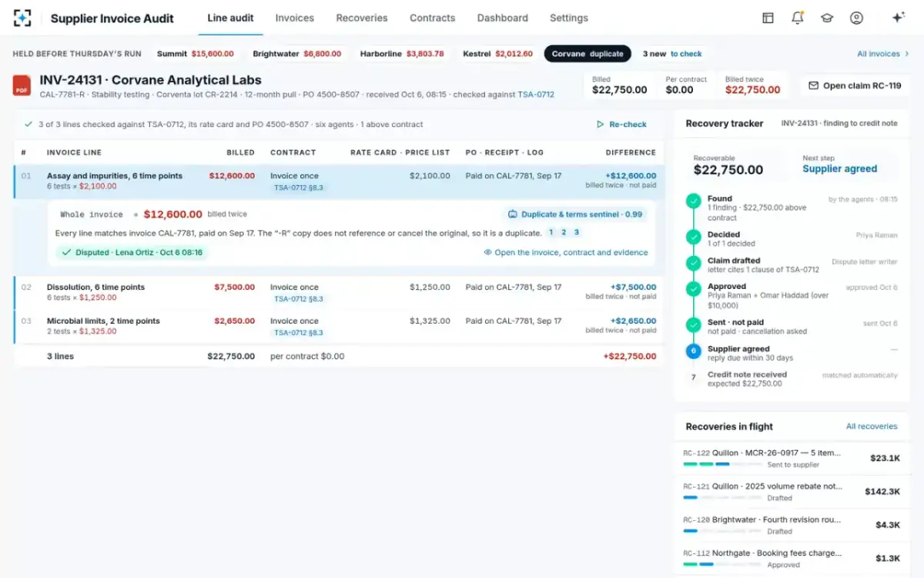The image size is (924, 578).
Task: Expand the Microbial limits, 2 time points row
Action: (339, 326)
